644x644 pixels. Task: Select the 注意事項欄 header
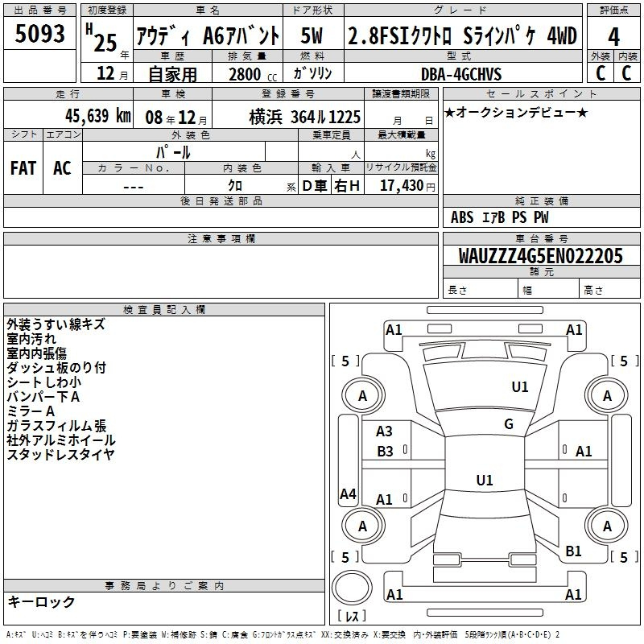221,238
